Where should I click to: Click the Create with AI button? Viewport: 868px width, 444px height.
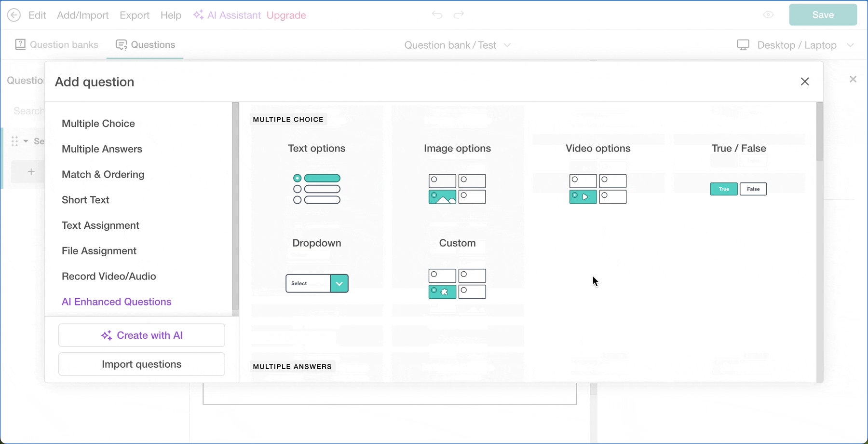point(142,335)
